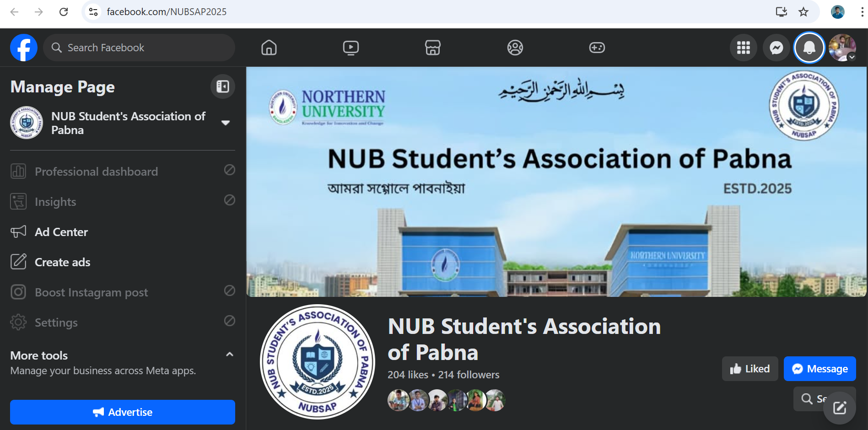Click browser back arrow
Image resolution: width=868 pixels, height=430 pixels.
coord(15,12)
